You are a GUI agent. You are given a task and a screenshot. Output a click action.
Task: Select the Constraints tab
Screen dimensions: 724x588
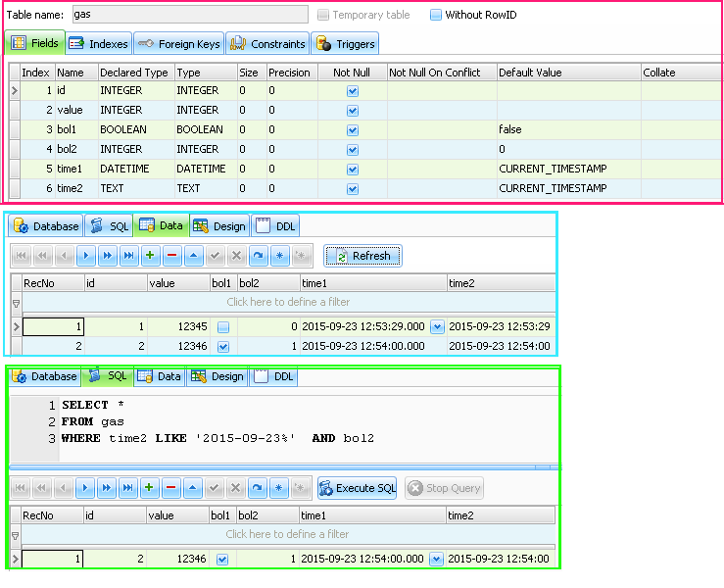click(x=267, y=44)
